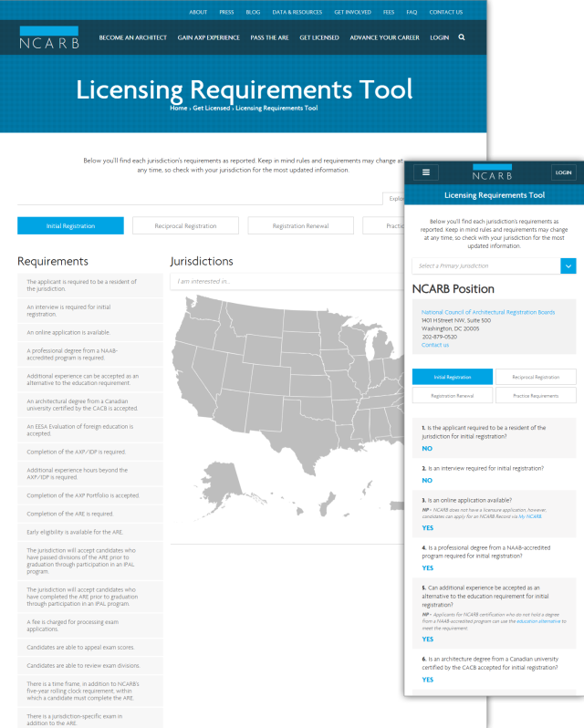Open the Advance Your Career menu
Image resolution: width=584 pixels, height=728 pixels.
[x=381, y=37]
